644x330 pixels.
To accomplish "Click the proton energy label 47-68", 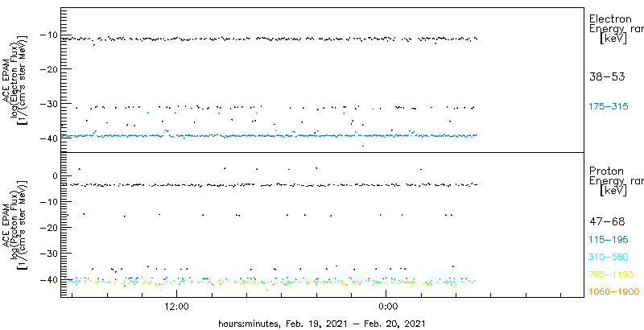I will click(607, 221).
